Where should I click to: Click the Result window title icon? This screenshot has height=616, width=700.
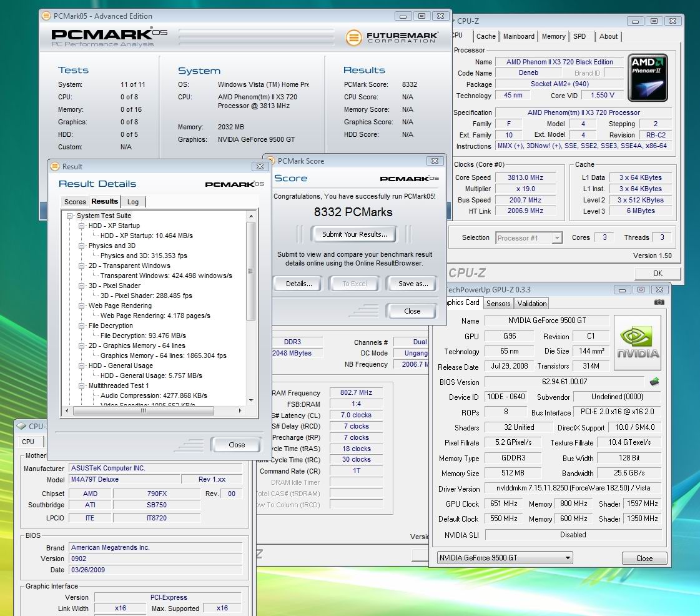(x=55, y=166)
